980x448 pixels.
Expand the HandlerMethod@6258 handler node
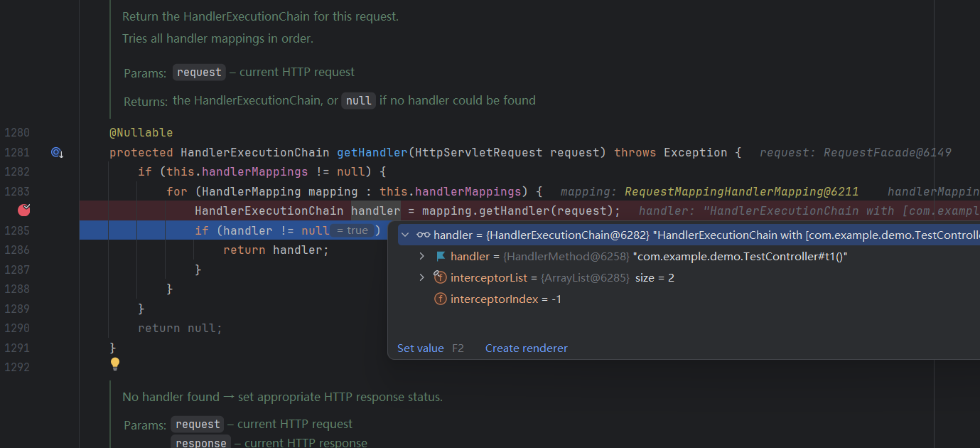pos(421,257)
